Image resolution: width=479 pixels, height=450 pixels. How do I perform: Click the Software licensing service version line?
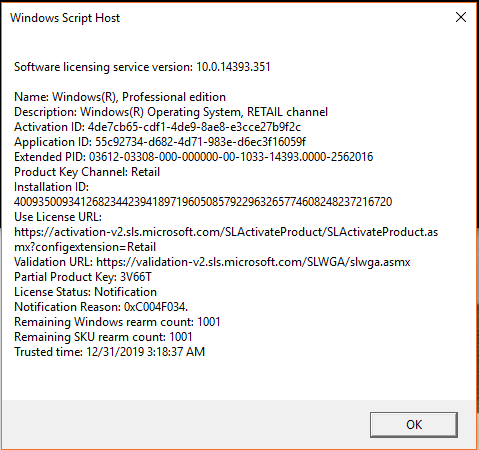(x=142, y=67)
